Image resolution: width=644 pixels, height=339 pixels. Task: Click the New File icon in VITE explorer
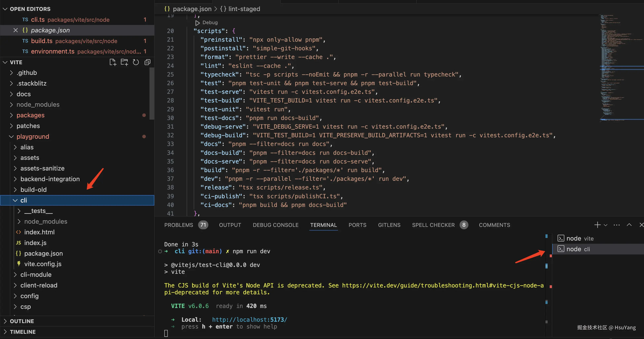(113, 62)
